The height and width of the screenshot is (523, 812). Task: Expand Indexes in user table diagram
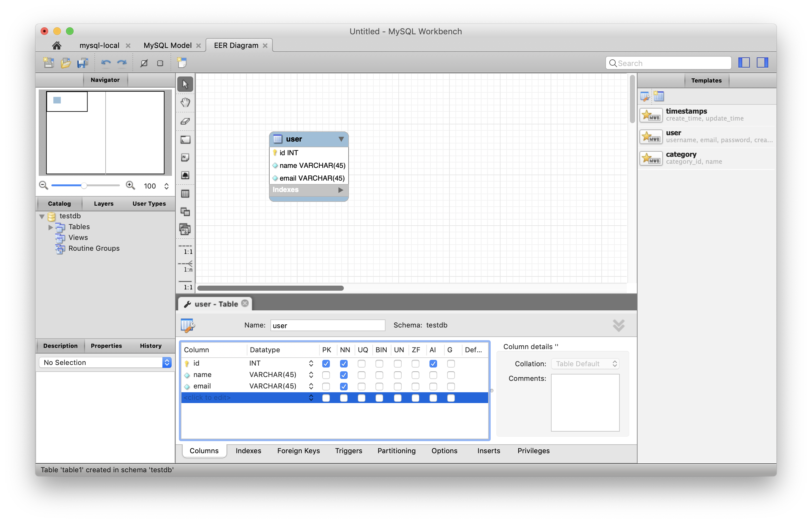(341, 190)
